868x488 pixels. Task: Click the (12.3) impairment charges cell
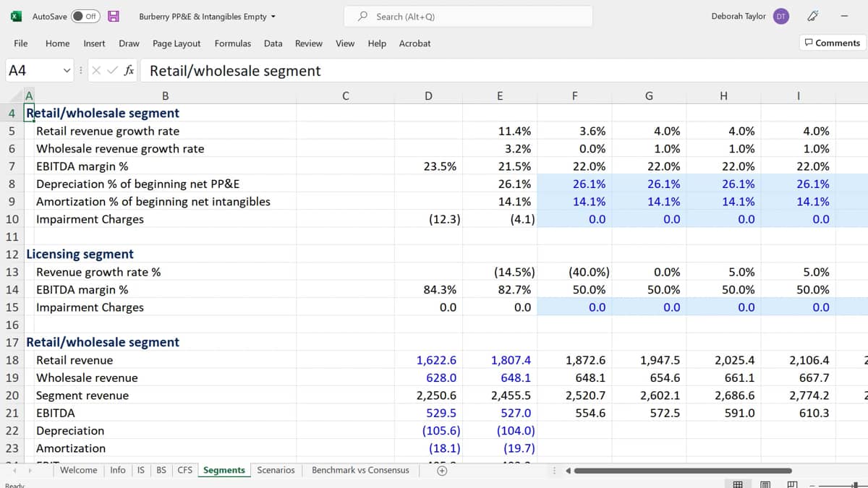click(428, 219)
